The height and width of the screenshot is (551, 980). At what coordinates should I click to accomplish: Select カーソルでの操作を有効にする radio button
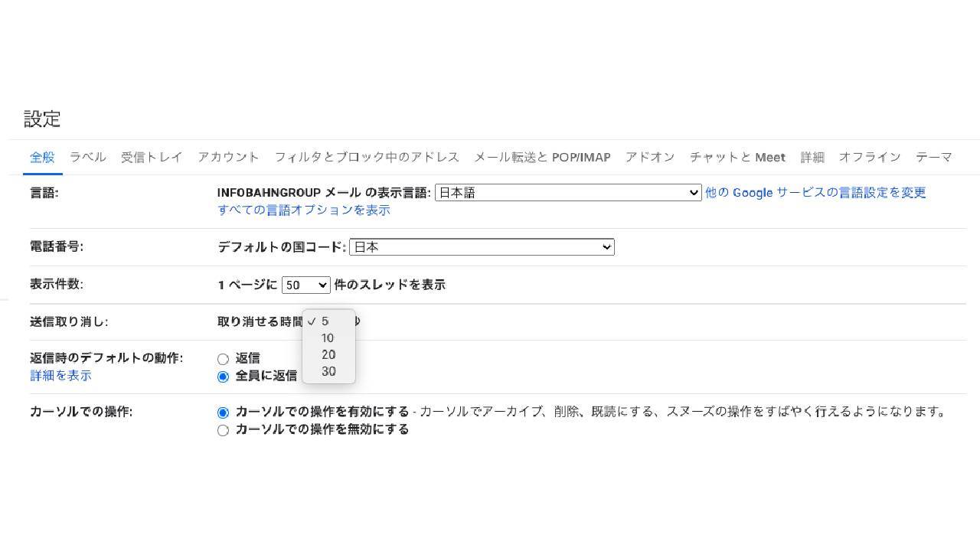coord(223,412)
